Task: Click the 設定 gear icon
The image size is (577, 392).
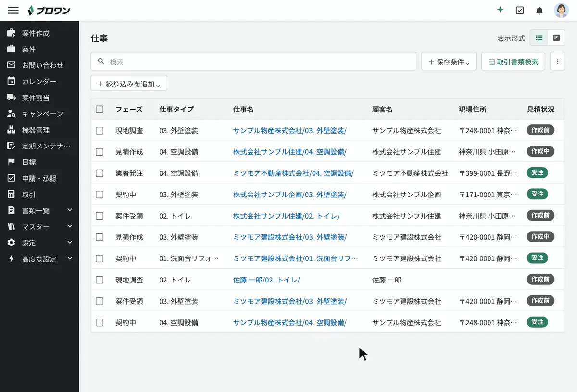Action: [x=11, y=243]
